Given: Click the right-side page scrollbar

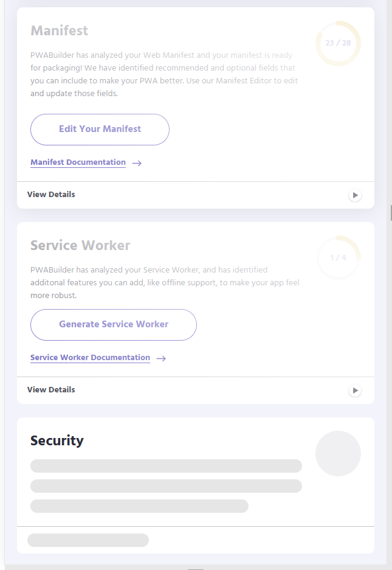Looking at the screenshot, I should click(x=390, y=213).
